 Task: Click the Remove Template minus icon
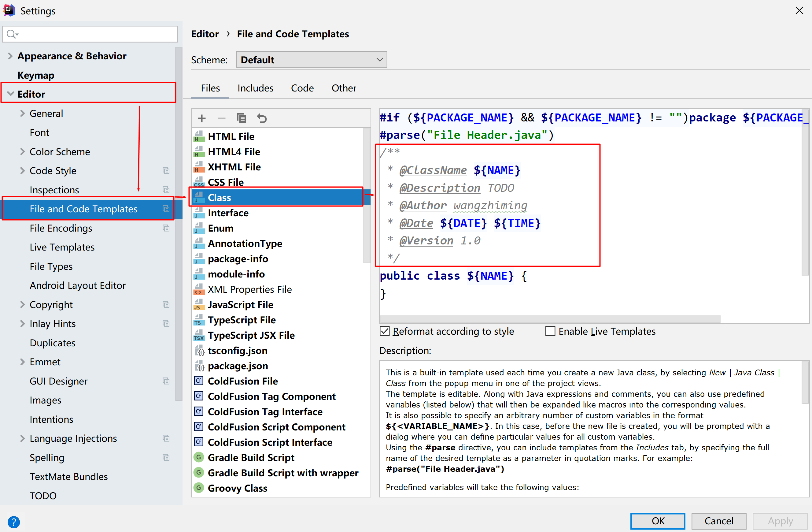tap(221, 118)
